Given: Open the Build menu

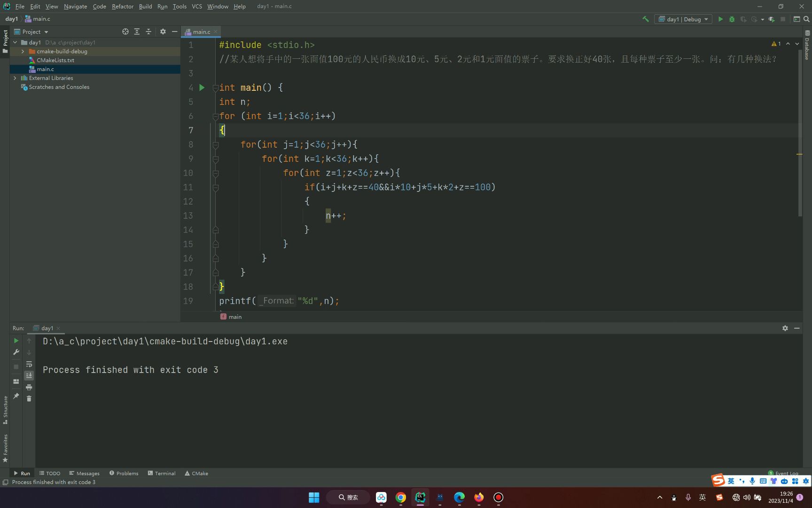Looking at the screenshot, I should 145,6.
